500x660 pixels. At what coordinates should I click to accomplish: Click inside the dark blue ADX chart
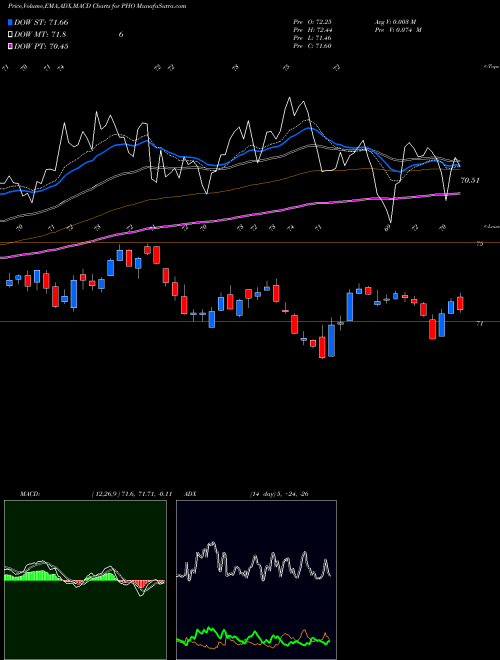(x=256, y=580)
